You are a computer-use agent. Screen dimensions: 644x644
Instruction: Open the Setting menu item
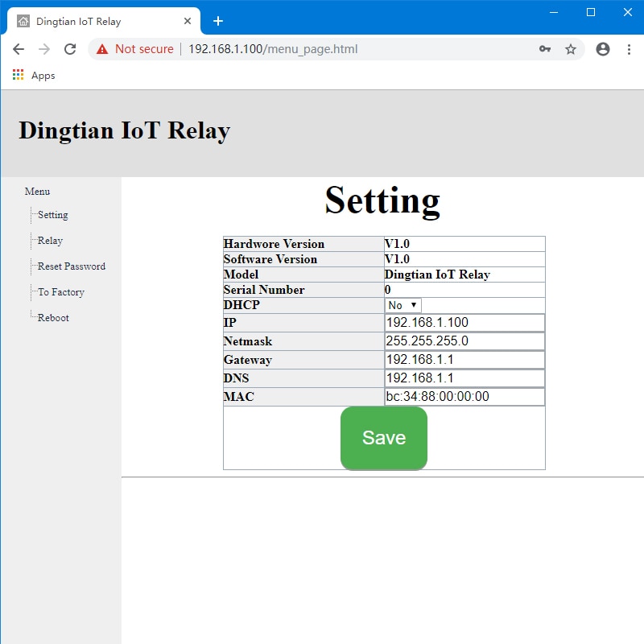tap(52, 215)
